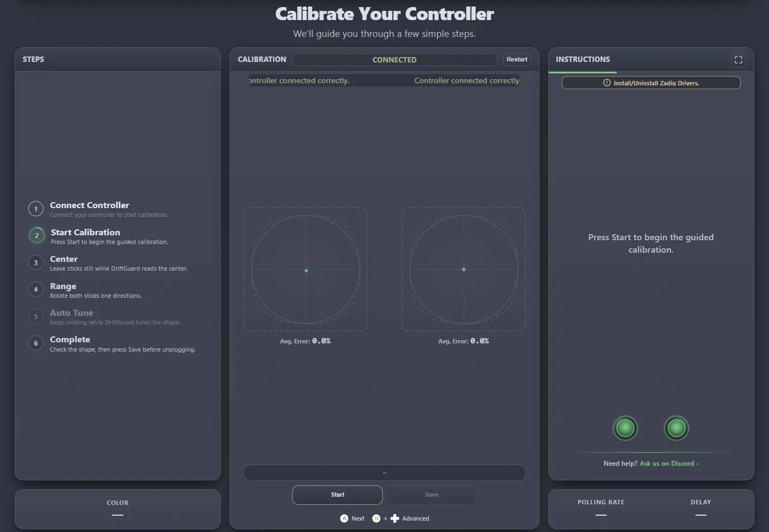Click the A button icon beside Next
Image resolution: width=769 pixels, height=532 pixels.
(344, 518)
